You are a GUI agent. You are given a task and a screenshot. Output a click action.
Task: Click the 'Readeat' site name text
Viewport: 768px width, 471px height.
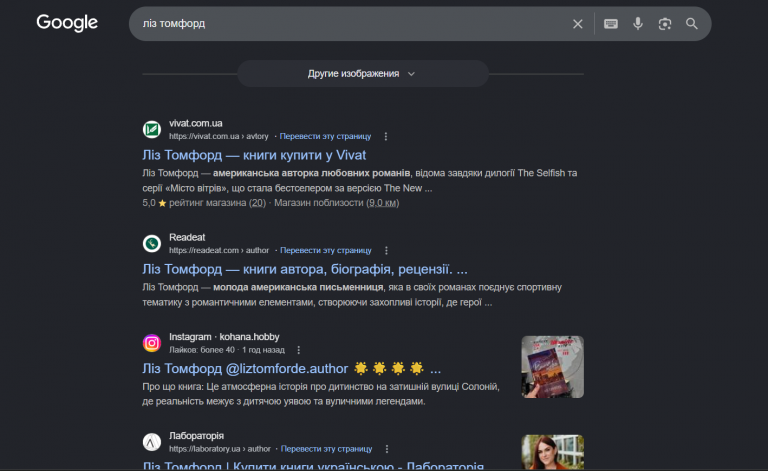pos(187,237)
